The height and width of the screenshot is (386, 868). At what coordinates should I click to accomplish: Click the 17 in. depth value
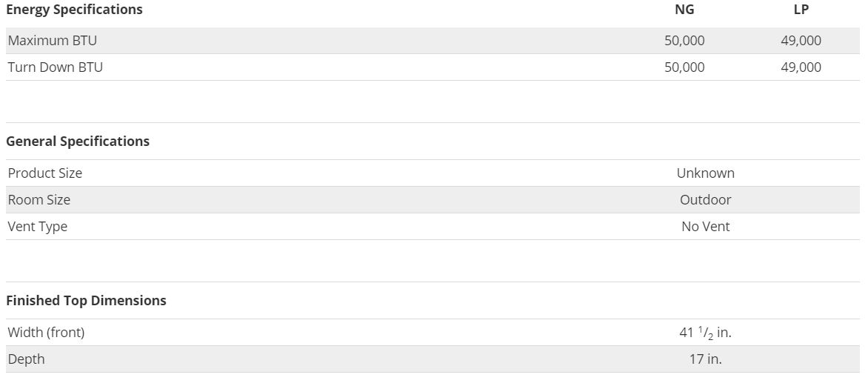pos(705,359)
